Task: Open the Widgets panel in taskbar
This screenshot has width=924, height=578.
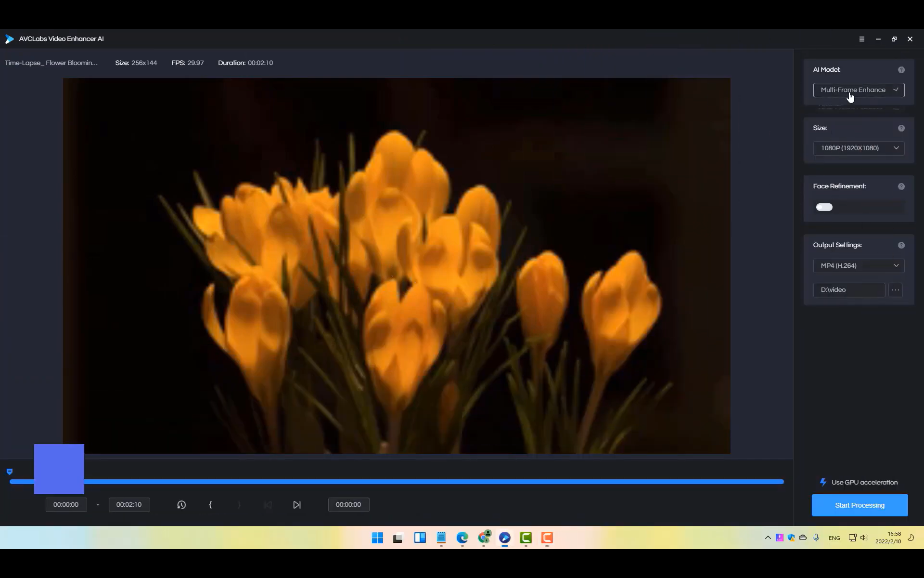Action: click(420, 538)
